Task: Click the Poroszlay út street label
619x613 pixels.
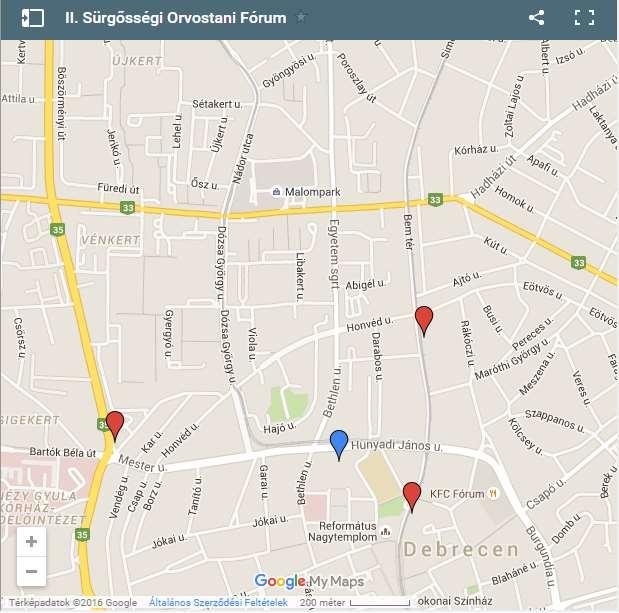Action: [356, 78]
